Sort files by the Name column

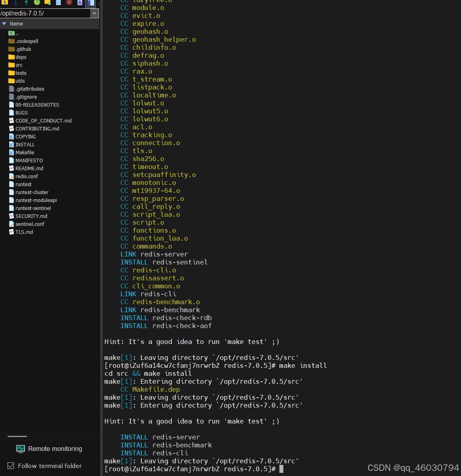point(16,24)
